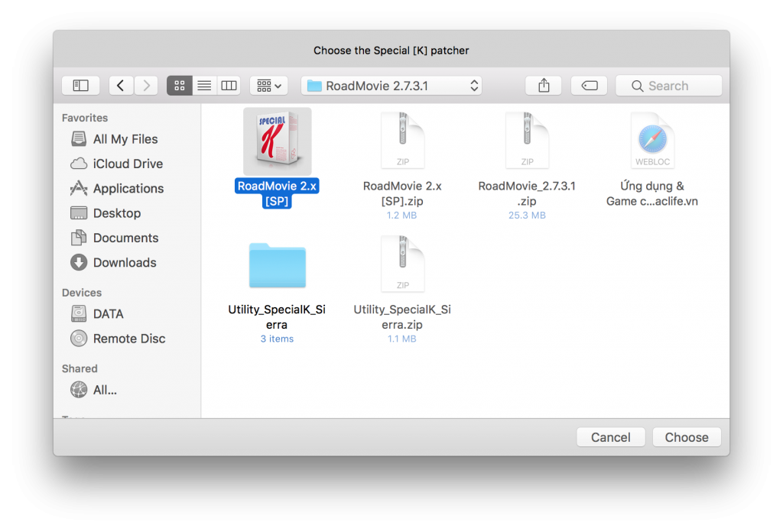
Task: Click the Edit Tags toolbar icon
Action: 589,86
